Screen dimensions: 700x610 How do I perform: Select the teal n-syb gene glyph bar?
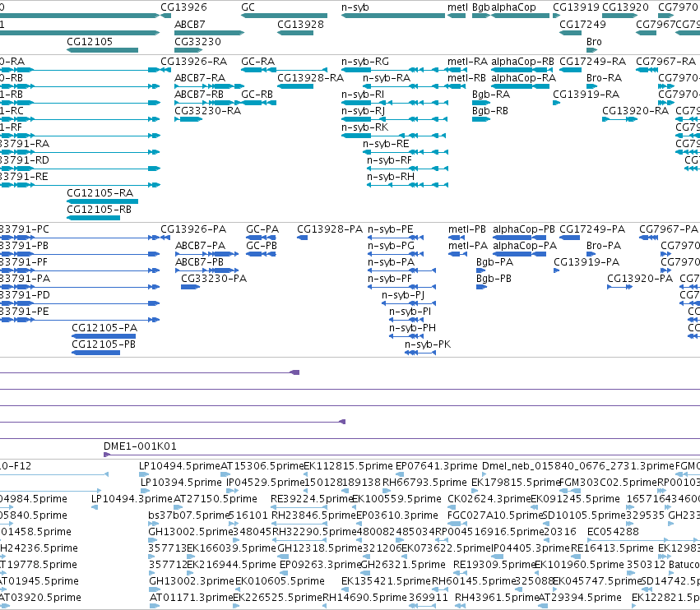point(393,16)
